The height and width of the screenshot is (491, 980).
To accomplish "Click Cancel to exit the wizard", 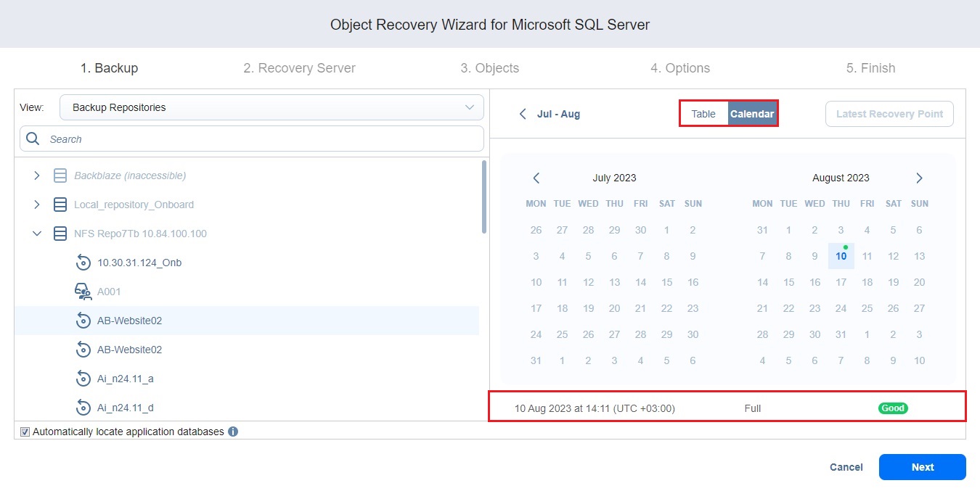I will (x=846, y=467).
